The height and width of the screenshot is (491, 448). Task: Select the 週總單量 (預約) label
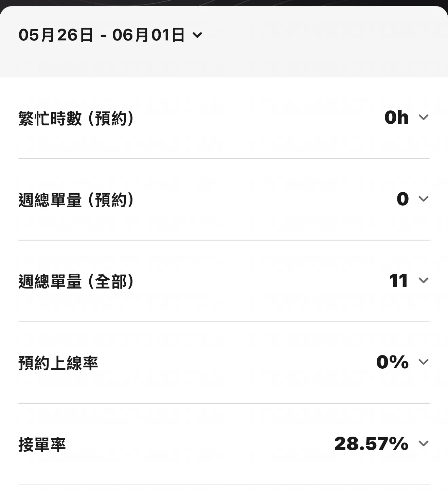click(x=76, y=200)
